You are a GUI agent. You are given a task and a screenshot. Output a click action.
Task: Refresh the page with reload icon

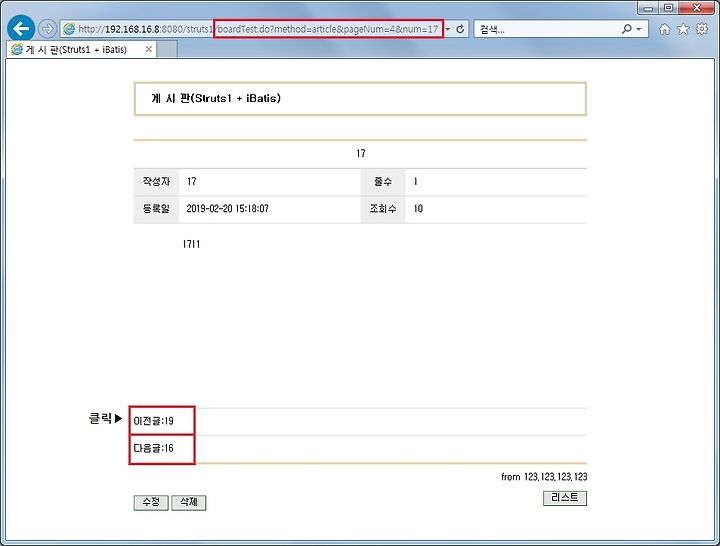point(460,29)
